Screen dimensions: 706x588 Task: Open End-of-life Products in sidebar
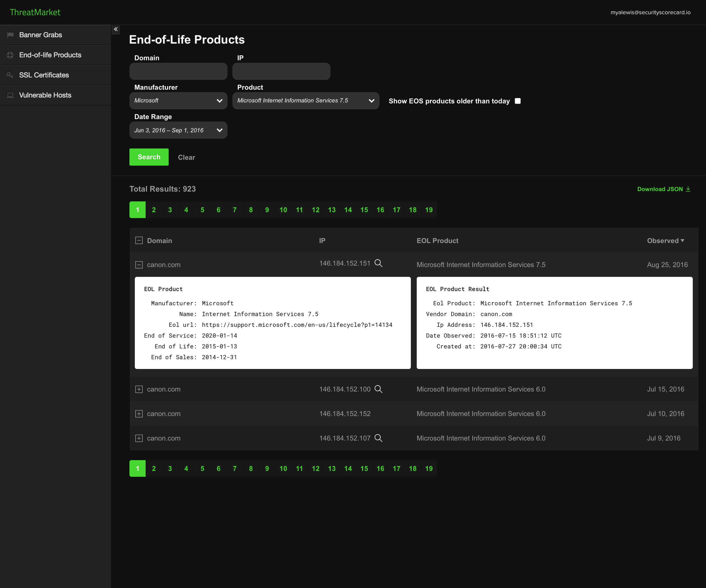click(55, 55)
